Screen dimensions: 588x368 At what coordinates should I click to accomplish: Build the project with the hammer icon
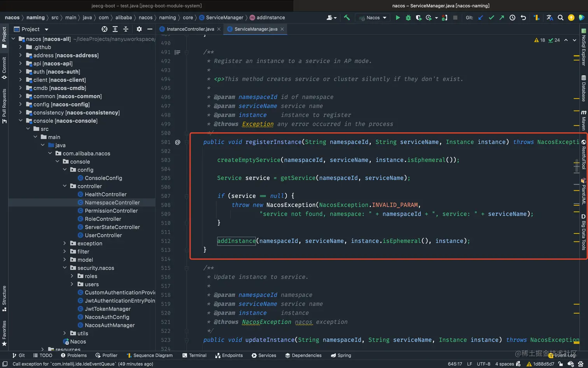click(x=347, y=18)
